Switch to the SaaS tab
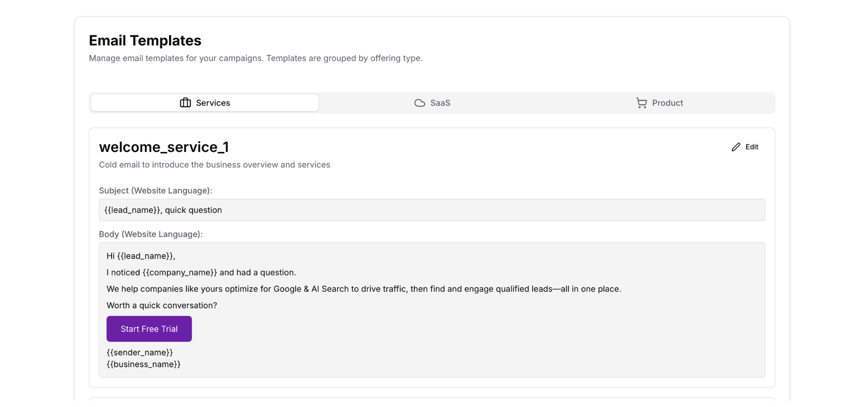 tap(432, 103)
